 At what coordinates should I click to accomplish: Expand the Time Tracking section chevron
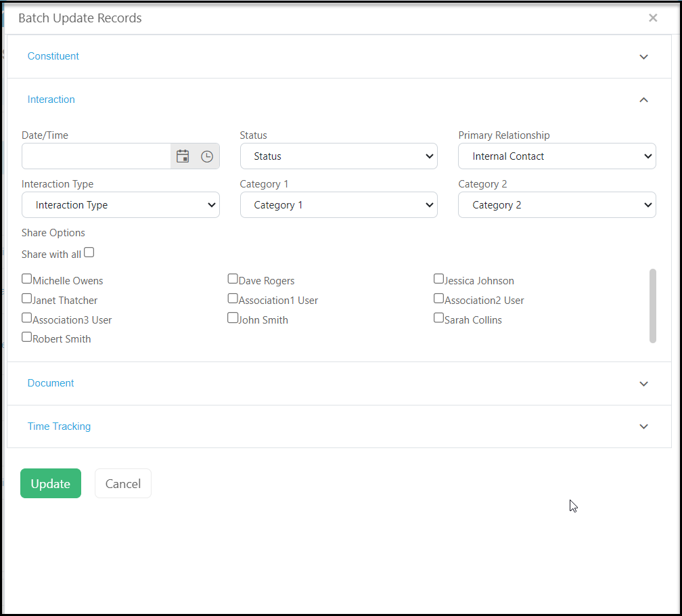tap(643, 426)
